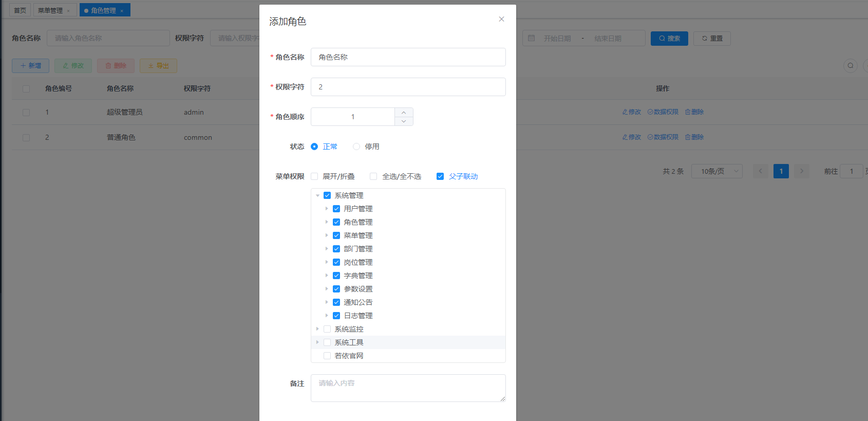This screenshot has width=868, height=421.
Task: Uncheck 系统管理 tree checkbox
Action: click(327, 195)
